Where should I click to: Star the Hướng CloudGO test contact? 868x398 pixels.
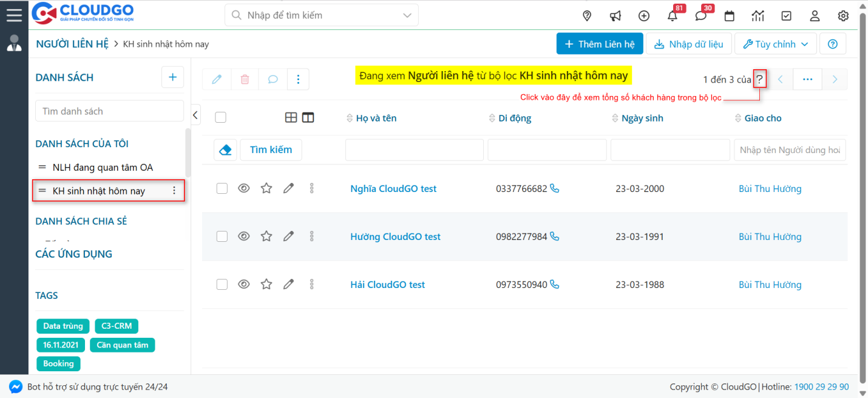266,236
